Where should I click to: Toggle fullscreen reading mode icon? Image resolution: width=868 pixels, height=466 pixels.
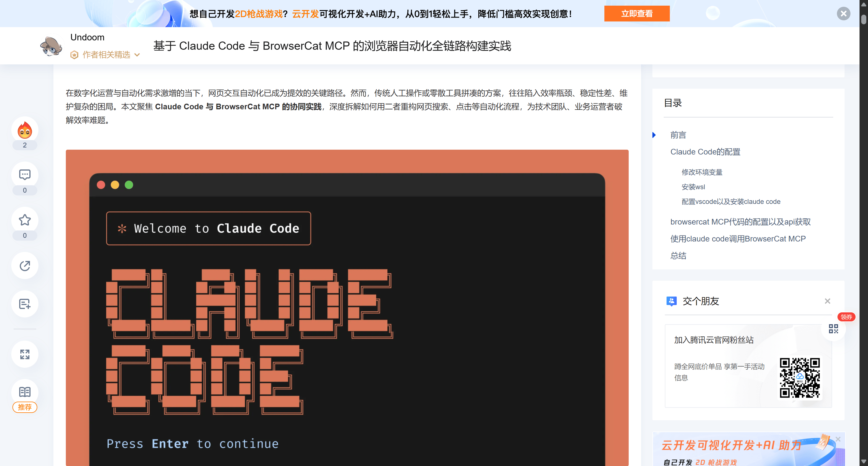[25, 354]
